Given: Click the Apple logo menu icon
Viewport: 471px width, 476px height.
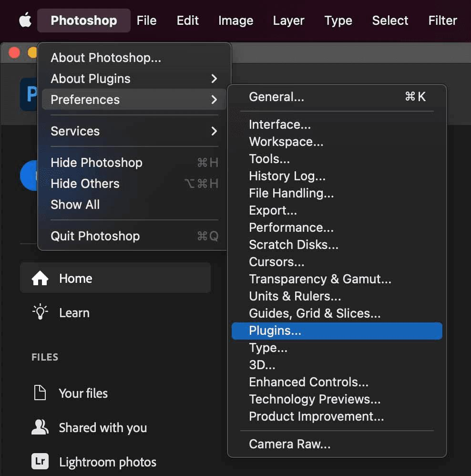Looking at the screenshot, I should (25, 21).
